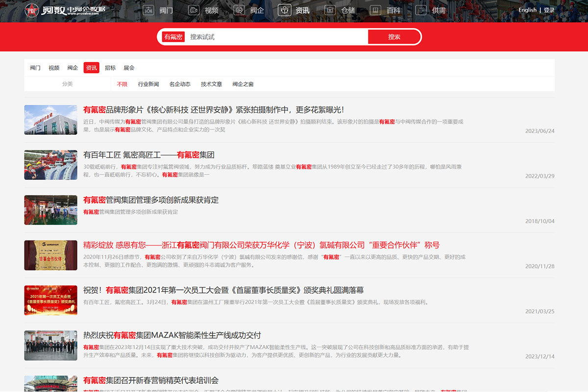
Task: Open article 有百年工匠 氟密高匠工
Action: 149,155
